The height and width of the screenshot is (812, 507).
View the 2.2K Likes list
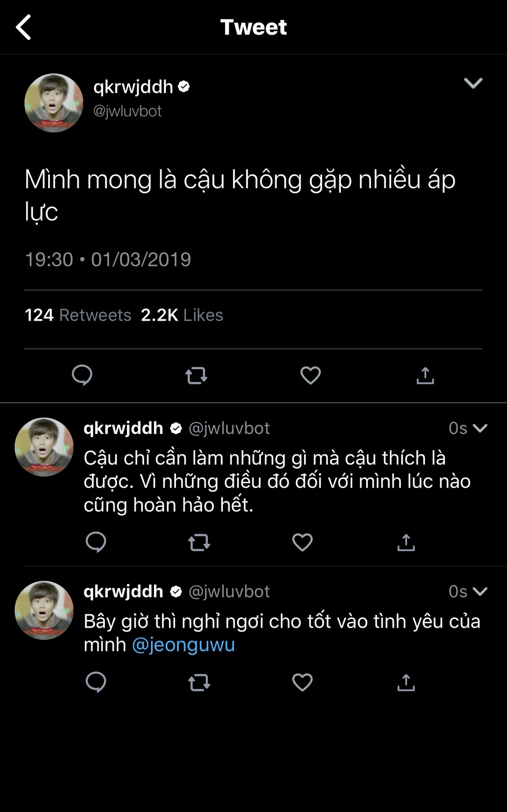click(182, 315)
